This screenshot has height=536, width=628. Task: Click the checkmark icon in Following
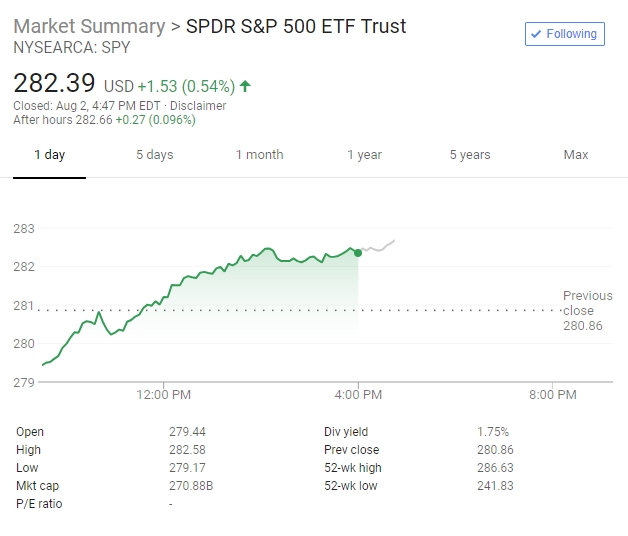click(x=537, y=34)
